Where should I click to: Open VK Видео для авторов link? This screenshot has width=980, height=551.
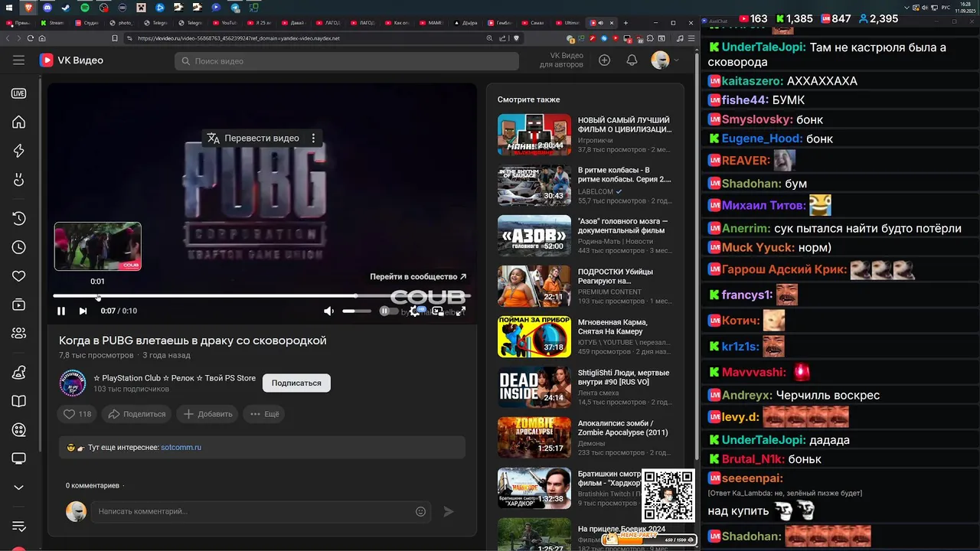561,60
